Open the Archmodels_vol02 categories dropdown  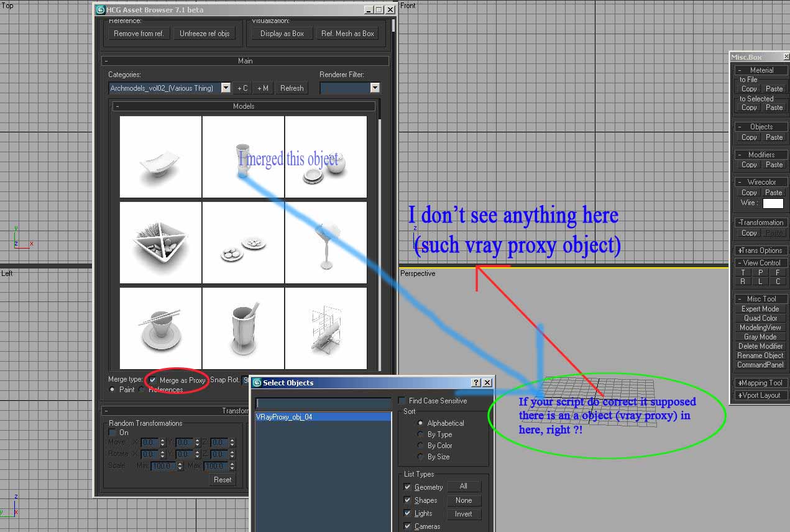tap(225, 88)
